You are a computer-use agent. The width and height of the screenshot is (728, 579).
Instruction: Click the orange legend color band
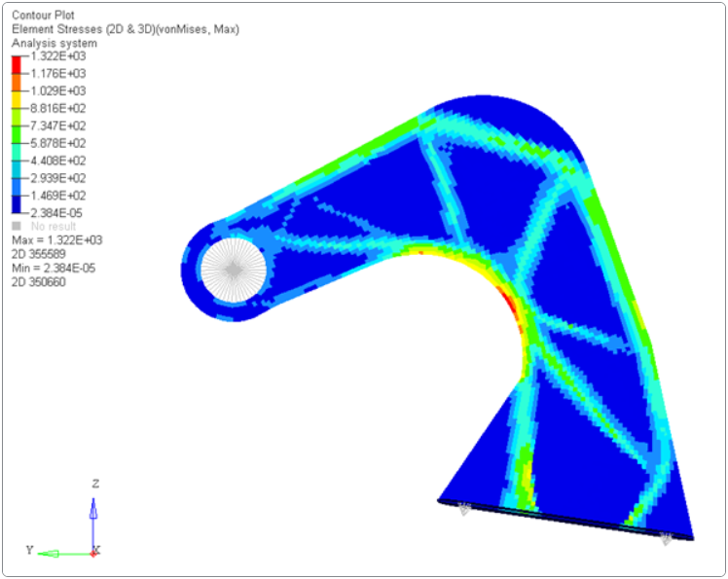pyautogui.click(x=18, y=83)
